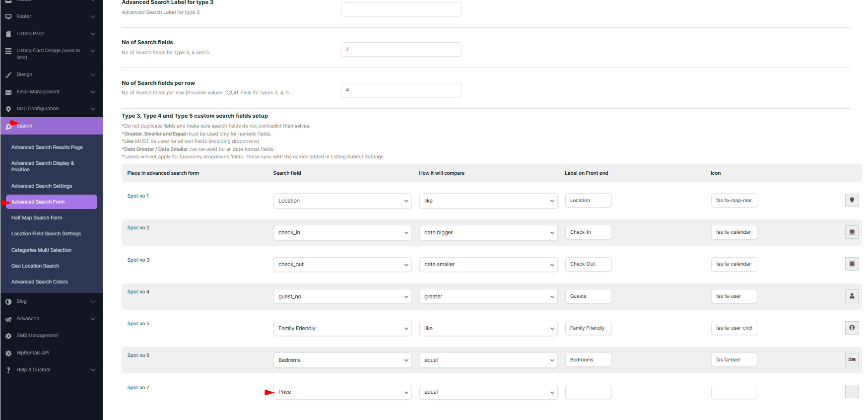The height and width of the screenshot is (420, 868).
Task: Click the map marker icon for Spot 1
Action: (x=851, y=201)
